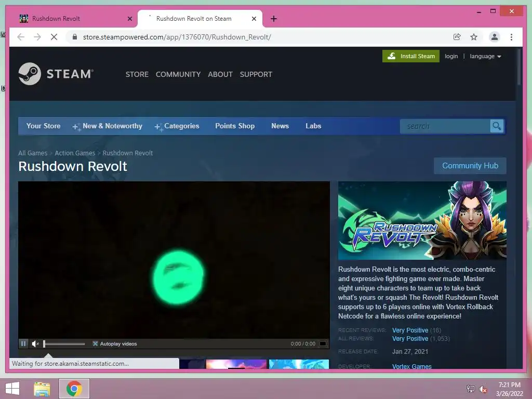Image resolution: width=532 pixels, height=399 pixels.
Task: Click the Steam logo icon
Action: coord(30,74)
